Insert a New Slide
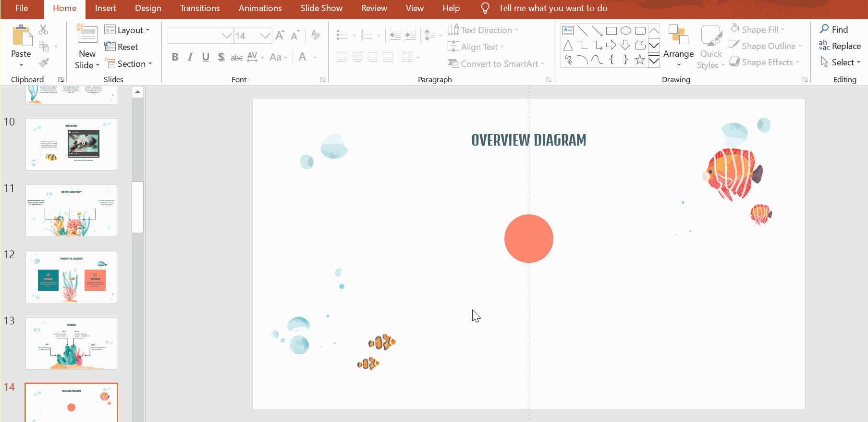 pos(87,36)
